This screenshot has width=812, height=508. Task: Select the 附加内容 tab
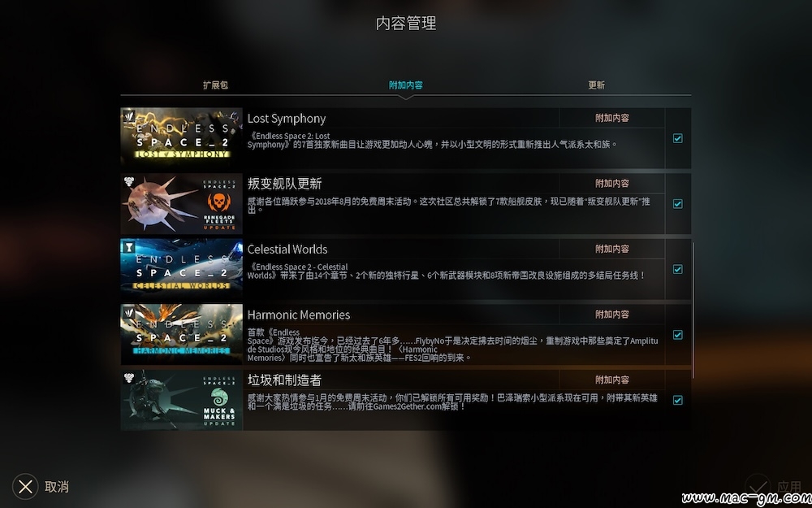(405, 85)
